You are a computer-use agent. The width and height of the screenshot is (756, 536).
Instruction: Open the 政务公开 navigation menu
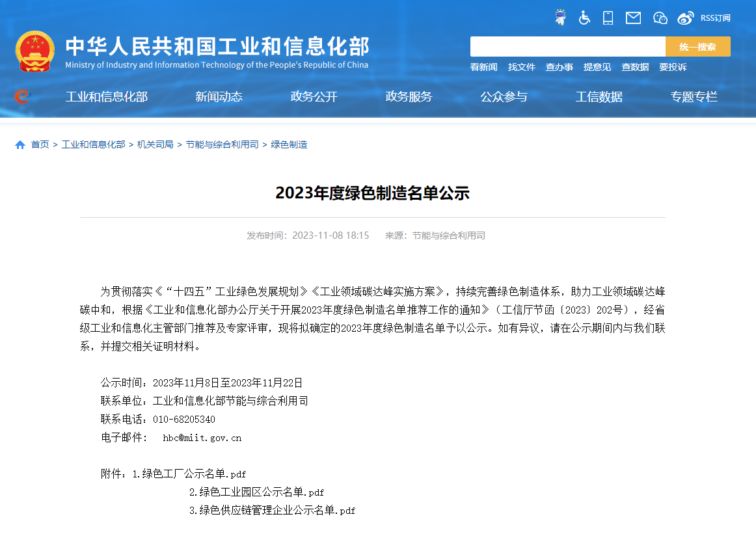(314, 97)
